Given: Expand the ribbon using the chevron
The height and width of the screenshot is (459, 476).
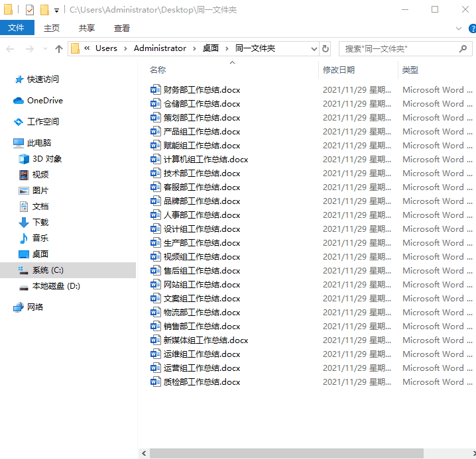Looking at the screenshot, I should [459, 28].
